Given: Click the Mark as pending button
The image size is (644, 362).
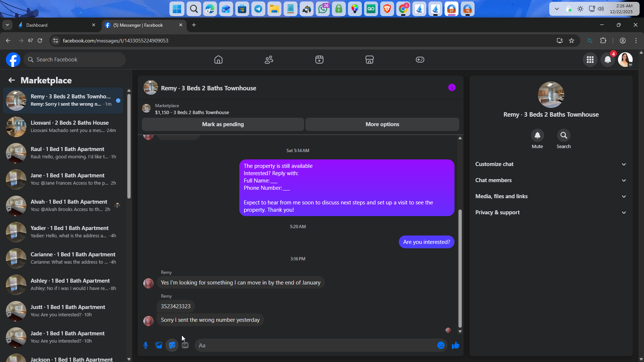Looking at the screenshot, I should (223, 124).
